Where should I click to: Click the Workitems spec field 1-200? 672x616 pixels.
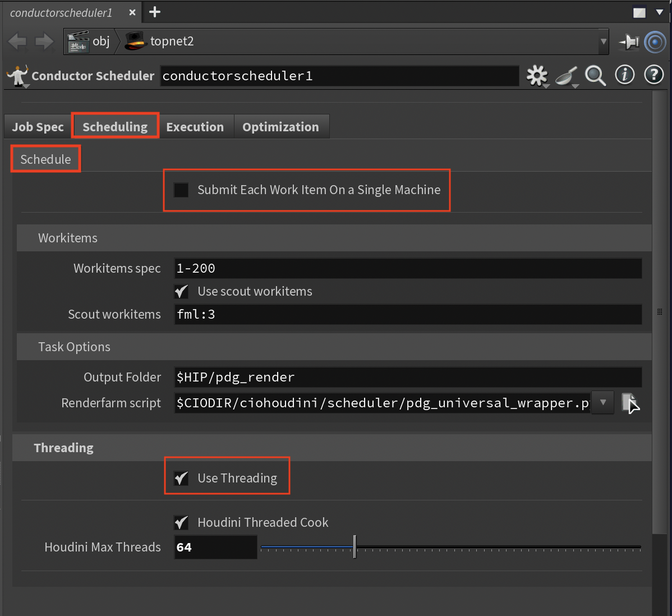coord(408,268)
